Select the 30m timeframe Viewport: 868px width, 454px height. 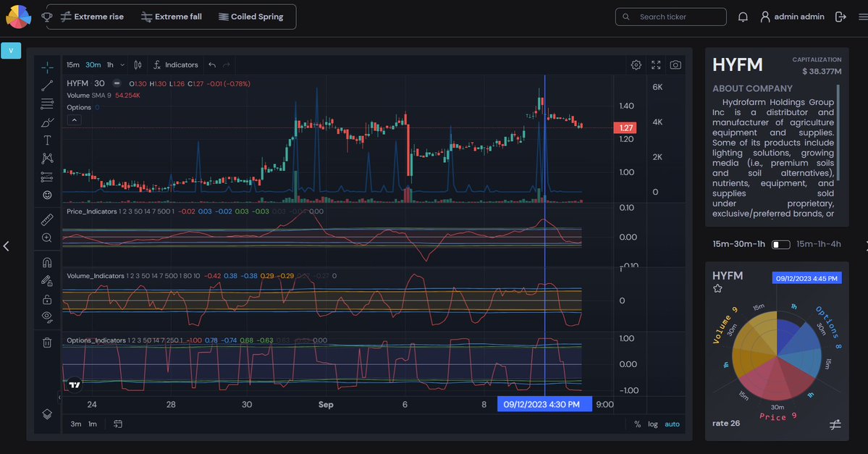[93, 64]
